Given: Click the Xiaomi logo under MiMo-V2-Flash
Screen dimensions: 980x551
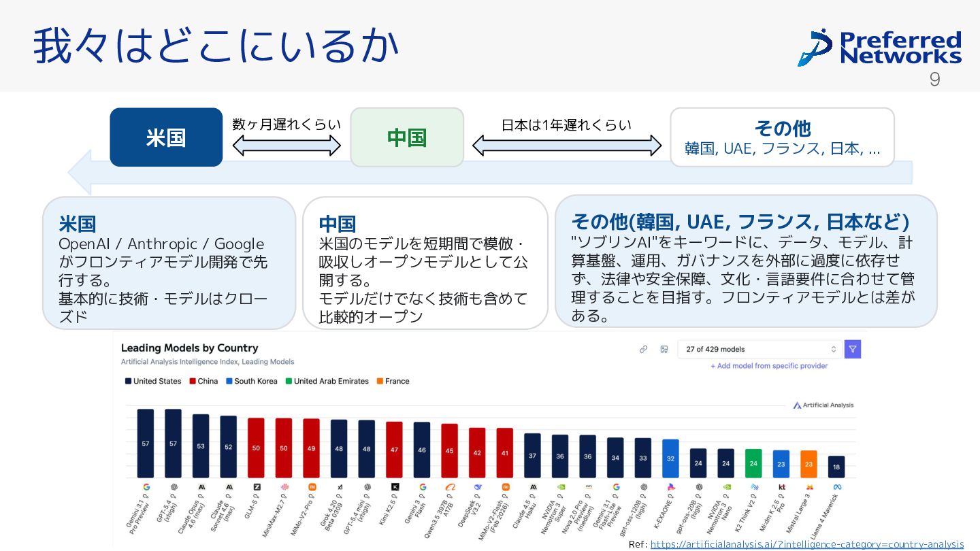Looking at the screenshot, I should (x=505, y=487).
